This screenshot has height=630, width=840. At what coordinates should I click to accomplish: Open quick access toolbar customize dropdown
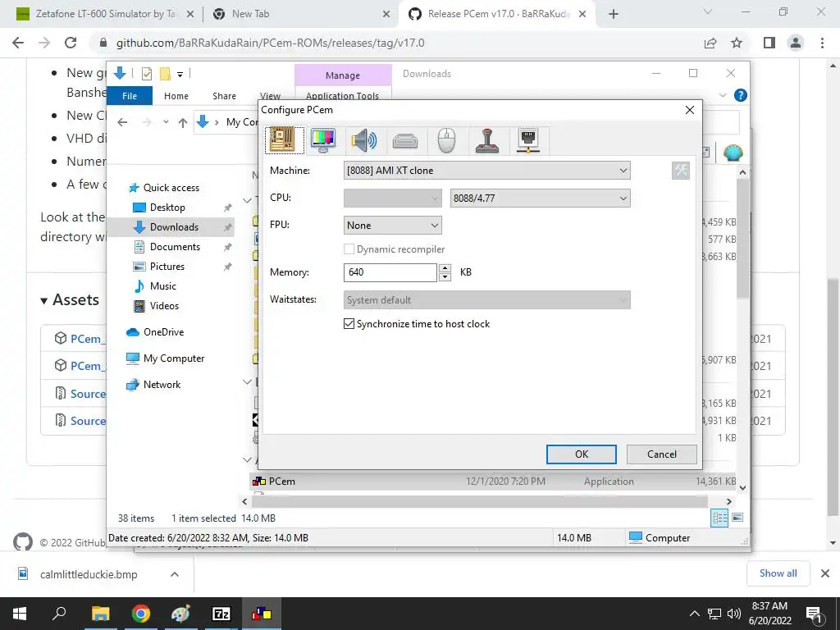[180, 75]
